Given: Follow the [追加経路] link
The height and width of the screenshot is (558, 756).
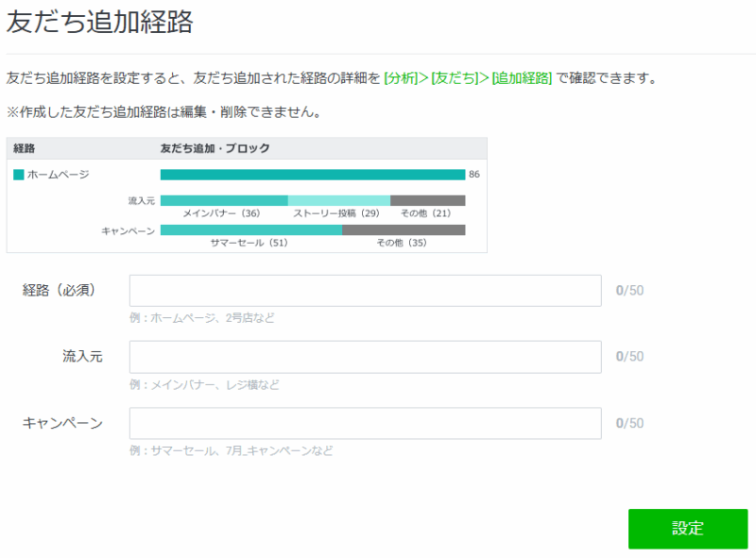Looking at the screenshot, I should [x=522, y=78].
